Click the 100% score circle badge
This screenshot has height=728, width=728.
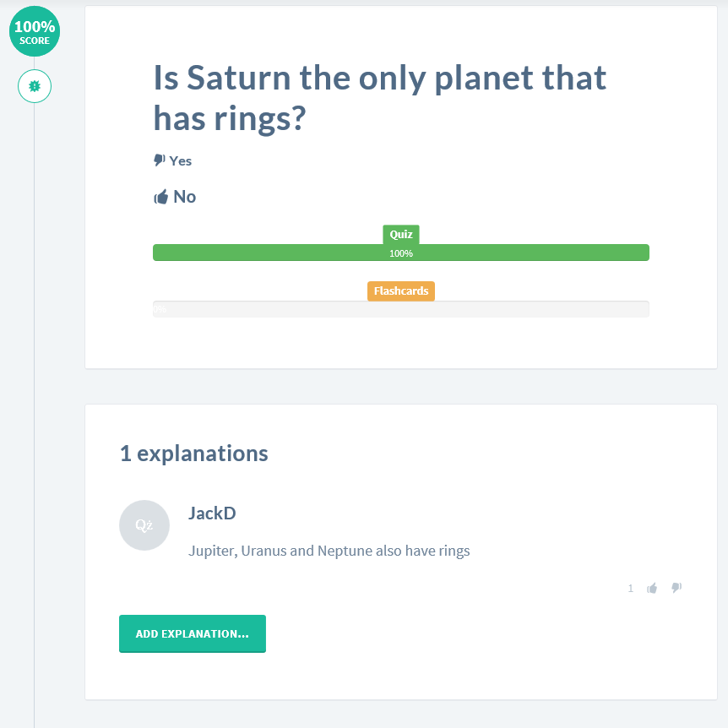pos(35,32)
